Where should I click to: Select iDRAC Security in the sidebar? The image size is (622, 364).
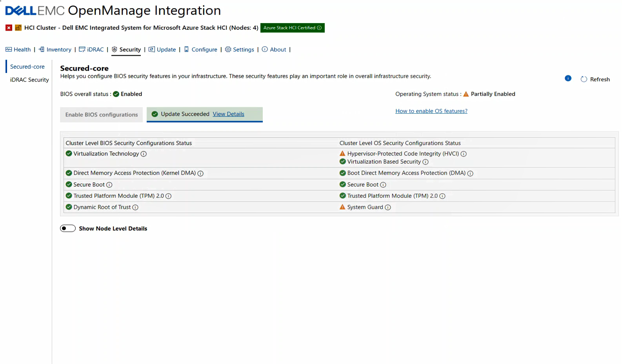[x=29, y=80]
